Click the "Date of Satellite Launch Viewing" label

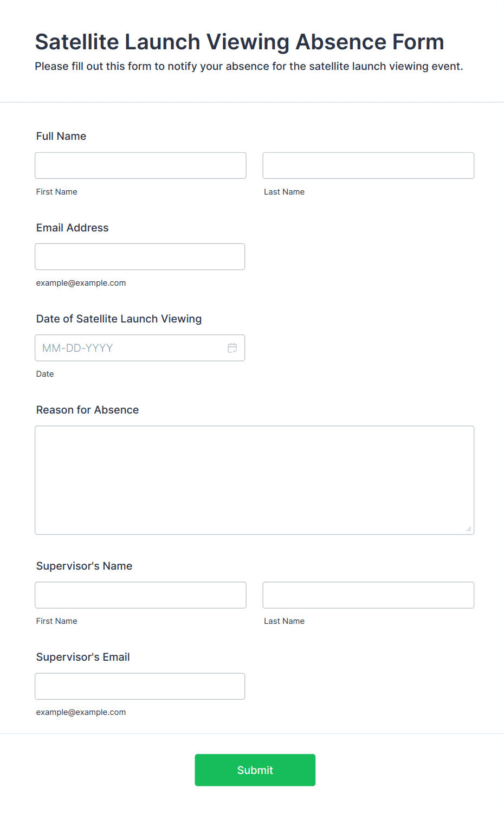tap(119, 319)
